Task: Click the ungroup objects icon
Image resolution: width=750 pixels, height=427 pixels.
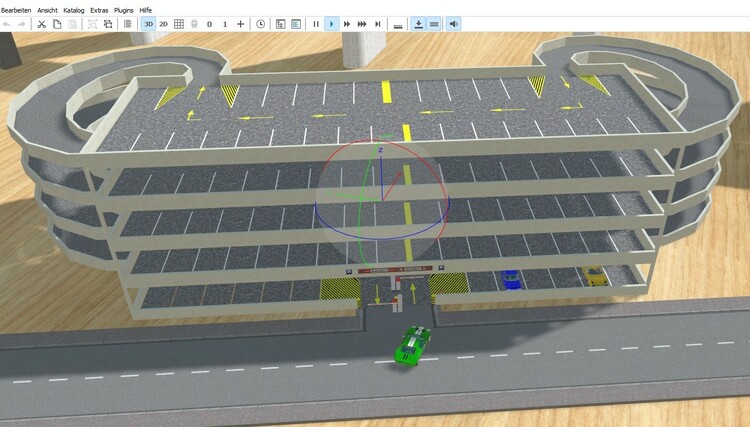Action: (x=108, y=24)
